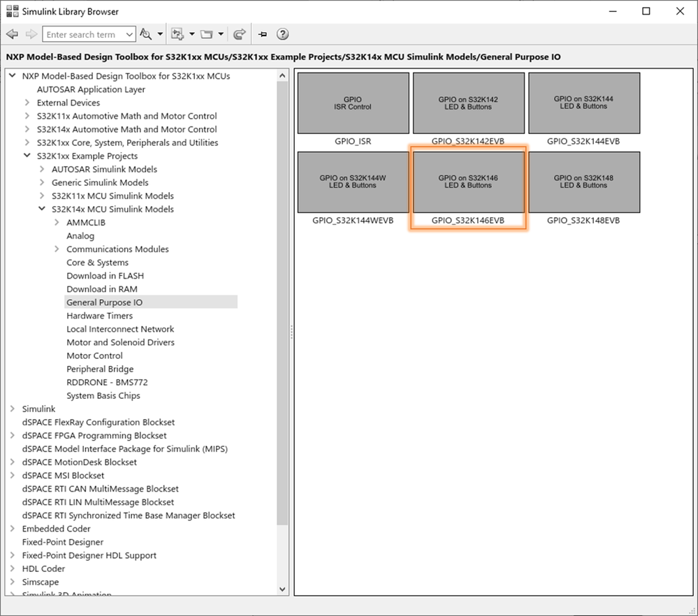This screenshot has width=698, height=616.
Task: Expand S32K1xx Core, System, Peripherals node
Action: 27,142
